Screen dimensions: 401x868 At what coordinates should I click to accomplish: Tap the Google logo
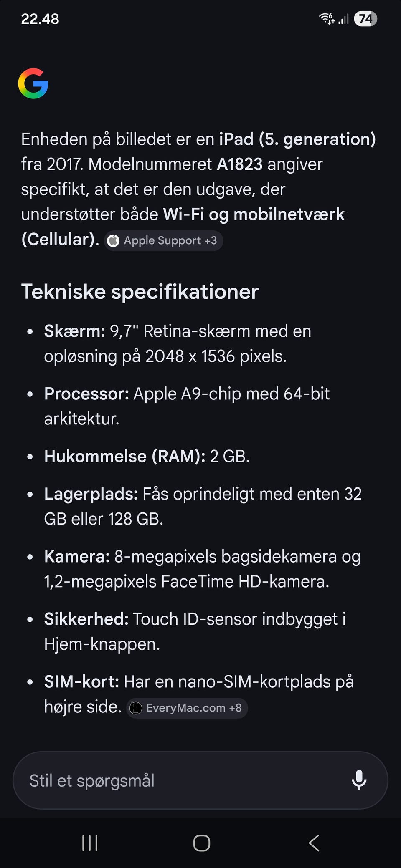click(x=33, y=83)
